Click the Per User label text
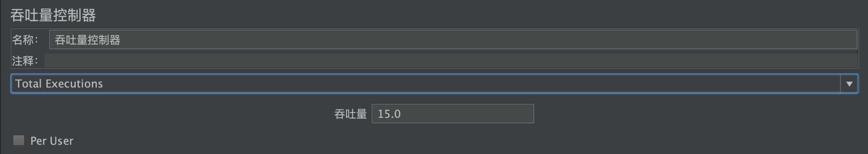Image resolution: width=868 pixels, height=154 pixels. tap(52, 141)
